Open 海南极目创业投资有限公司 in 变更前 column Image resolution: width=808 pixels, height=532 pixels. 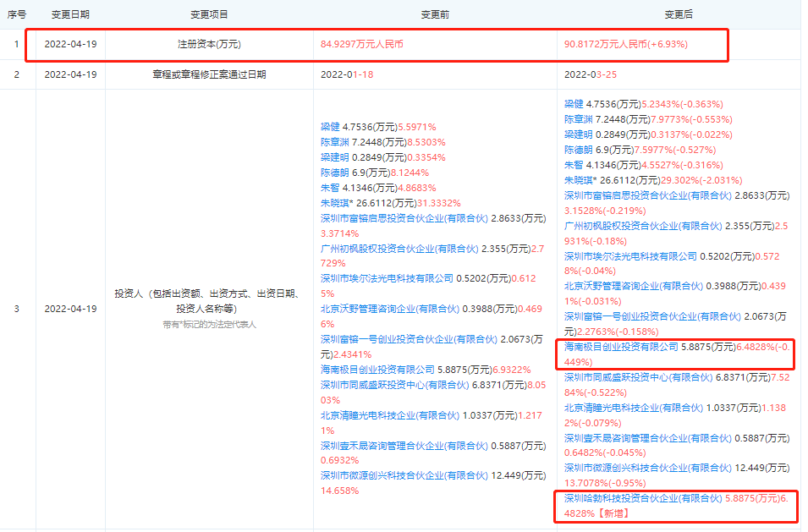click(378, 370)
